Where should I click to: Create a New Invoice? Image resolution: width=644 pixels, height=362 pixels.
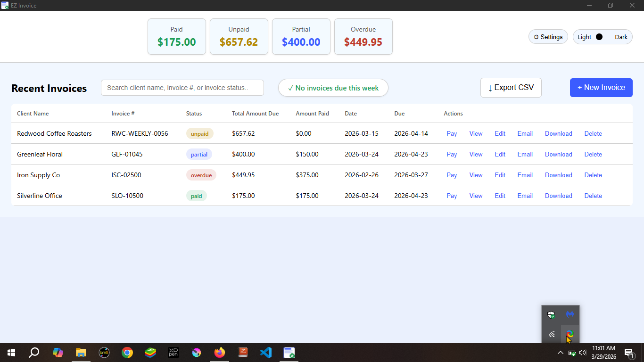click(x=601, y=88)
